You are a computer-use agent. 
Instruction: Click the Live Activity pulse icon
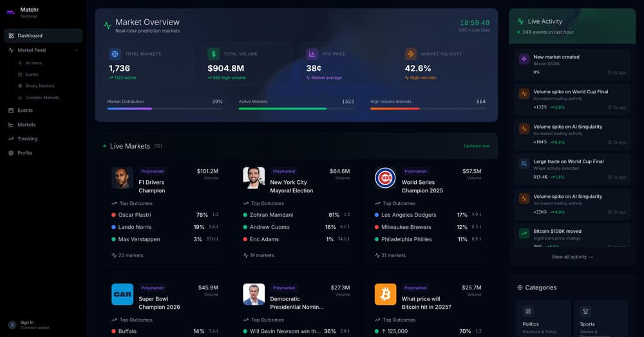520,21
